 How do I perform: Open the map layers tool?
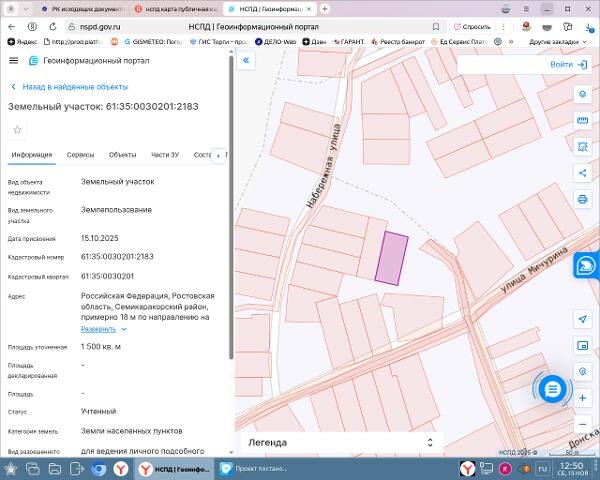coord(582,94)
